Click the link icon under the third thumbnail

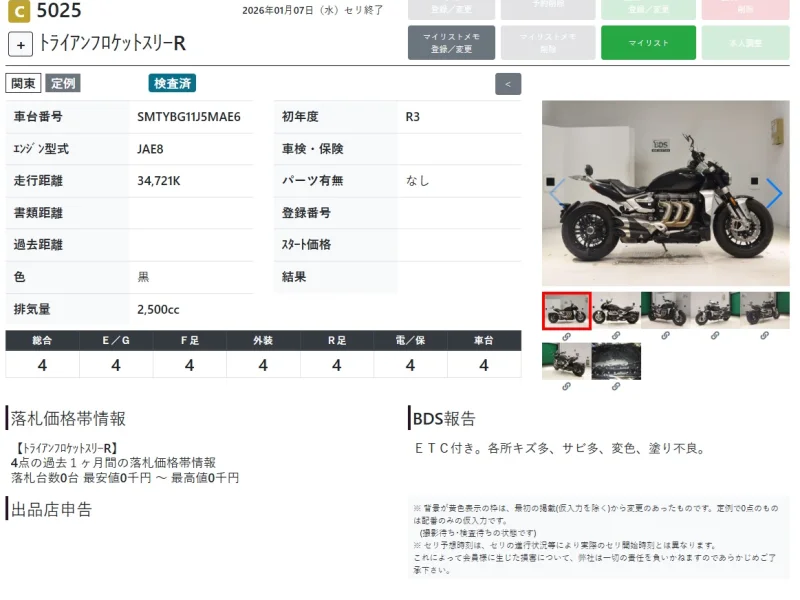[665, 336]
